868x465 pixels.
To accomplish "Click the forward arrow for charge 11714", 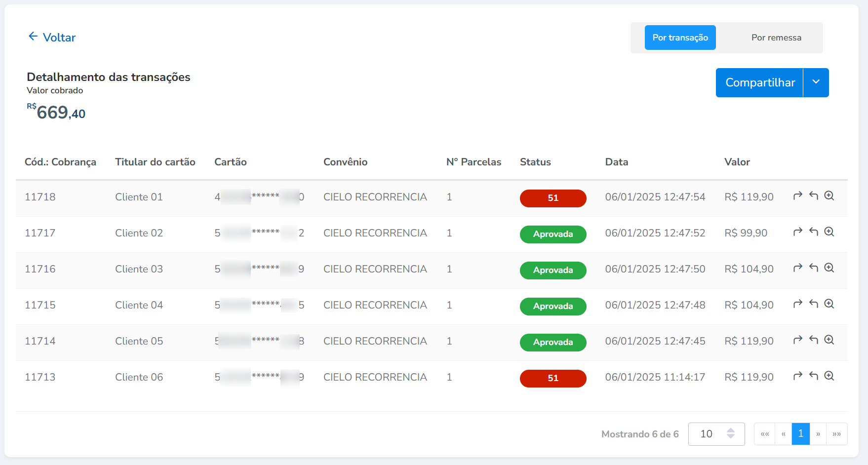I will (x=797, y=340).
